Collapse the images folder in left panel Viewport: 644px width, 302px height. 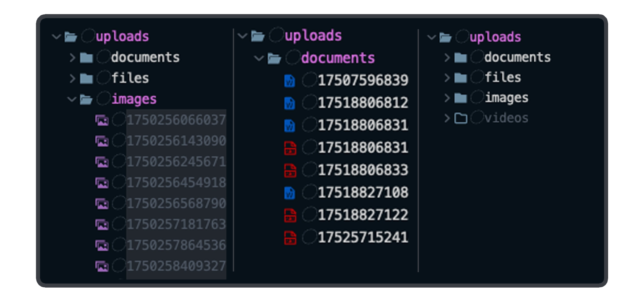(72, 99)
